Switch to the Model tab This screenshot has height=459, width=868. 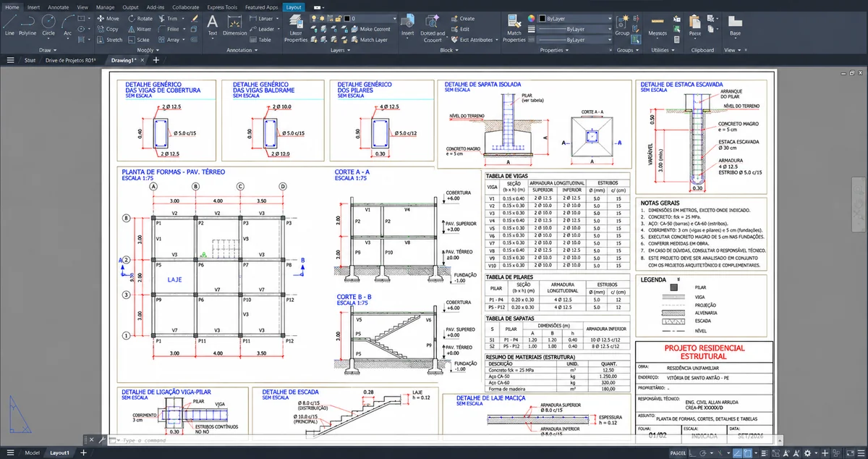[x=32, y=452]
